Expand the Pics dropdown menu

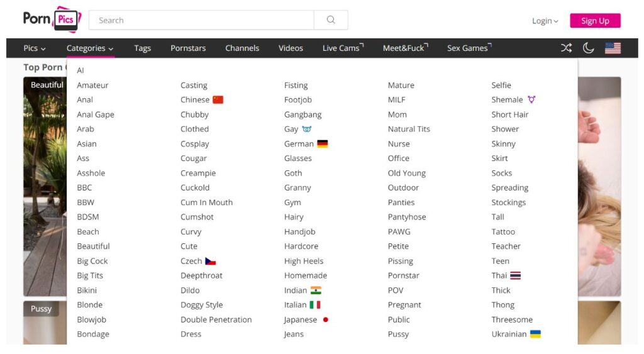[35, 48]
